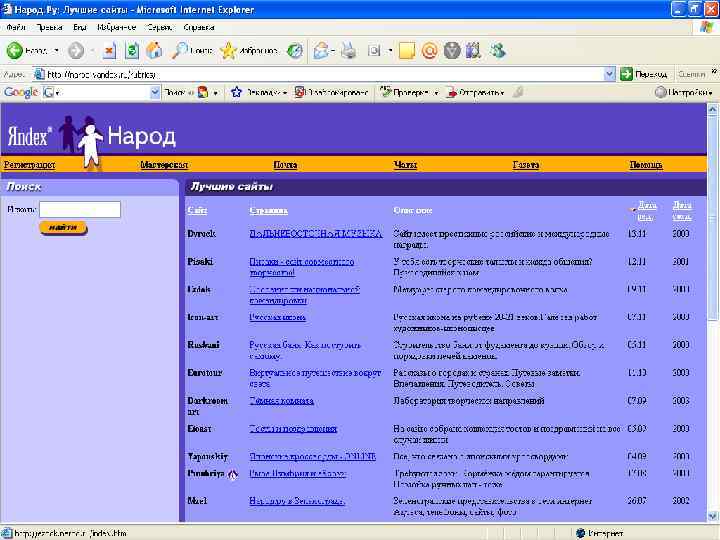Click the grey round toolbar icon
720x540 pixels.
tap(452, 51)
